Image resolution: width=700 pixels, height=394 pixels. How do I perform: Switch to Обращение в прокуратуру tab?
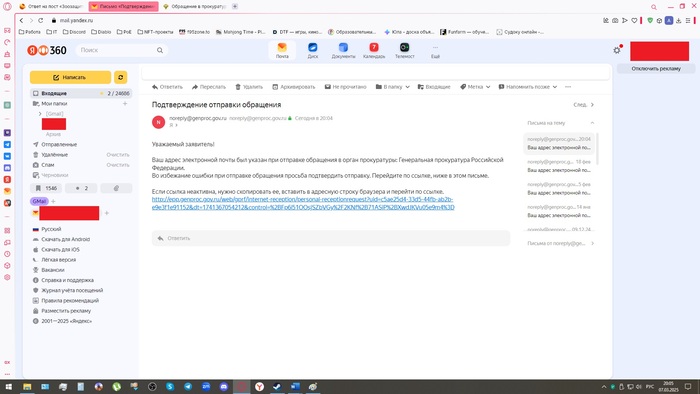point(195,7)
